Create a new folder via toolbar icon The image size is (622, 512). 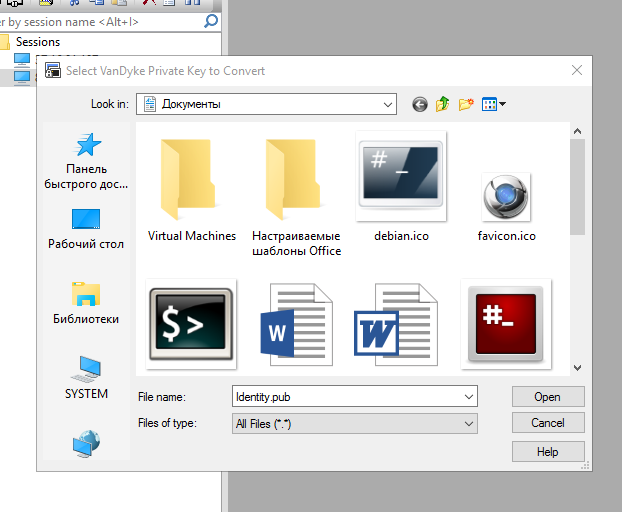coord(466,104)
